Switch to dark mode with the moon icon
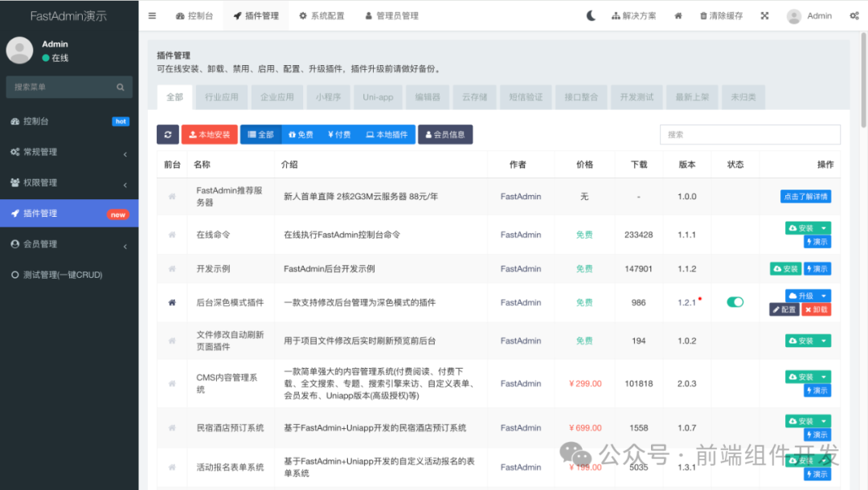This screenshot has height=490, width=868. (x=591, y=15)
